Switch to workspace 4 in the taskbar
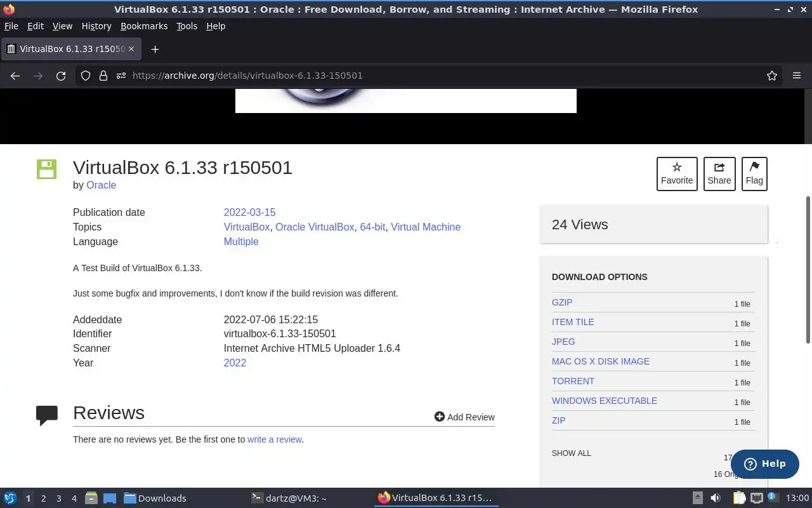812x508 pixels. pos(74,498)
